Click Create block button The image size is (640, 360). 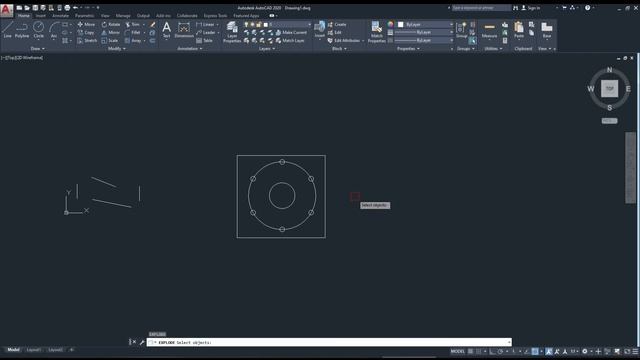pos(337,24)
